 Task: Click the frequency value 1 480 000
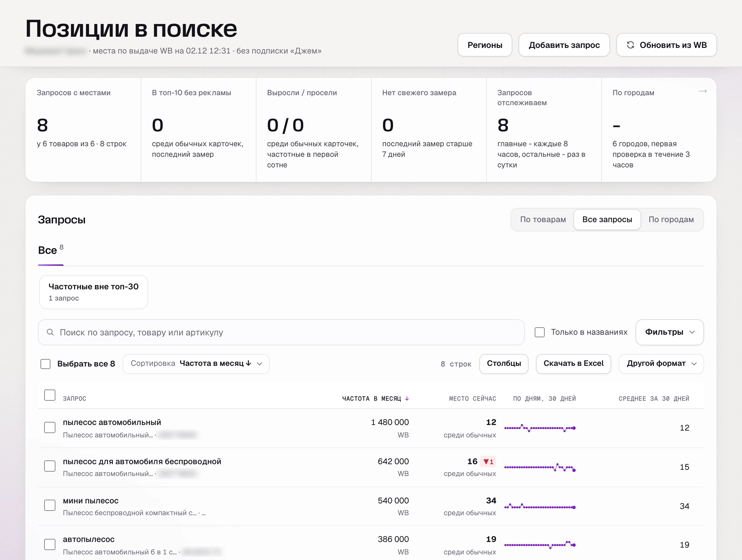tap(390, 422)
